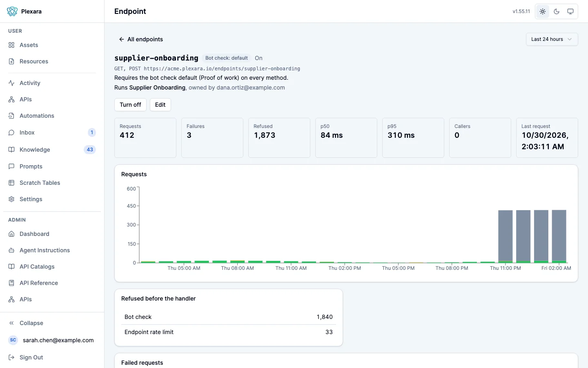Image resolution: width=588 pixels, height=368 pixels.
Task: Open API Catalogs admin page
Action: tap(52, 267)
